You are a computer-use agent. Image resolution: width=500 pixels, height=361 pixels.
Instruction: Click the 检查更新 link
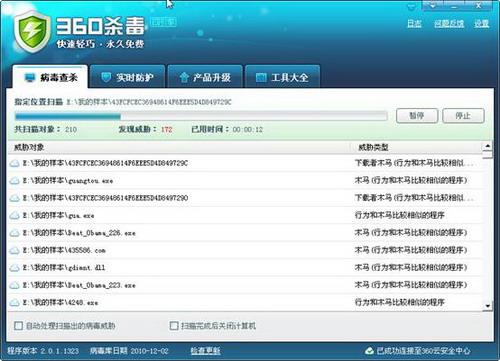pyautogui.click(x=205, y=351)
